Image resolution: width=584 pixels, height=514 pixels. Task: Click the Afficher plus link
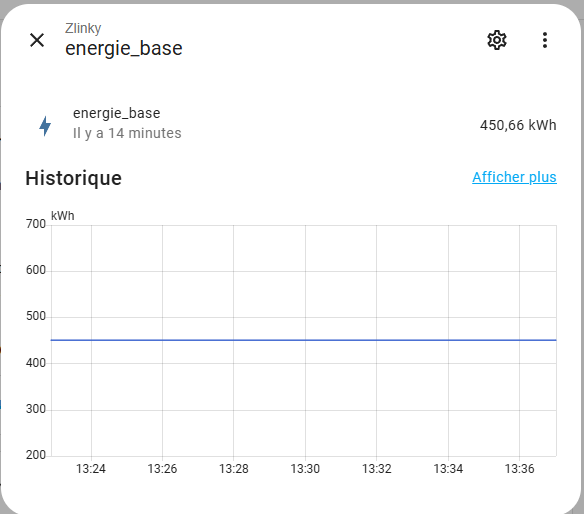pos(514,177)
